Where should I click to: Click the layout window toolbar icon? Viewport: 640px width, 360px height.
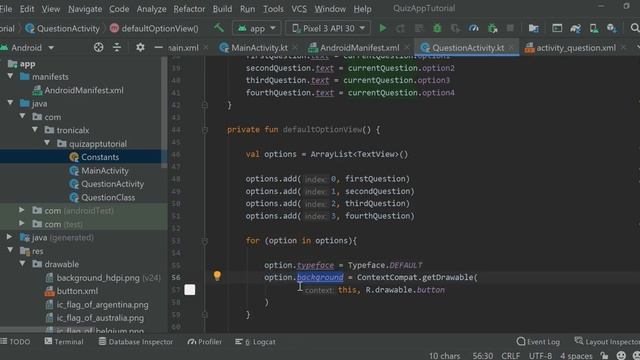(x=557, y=28)
